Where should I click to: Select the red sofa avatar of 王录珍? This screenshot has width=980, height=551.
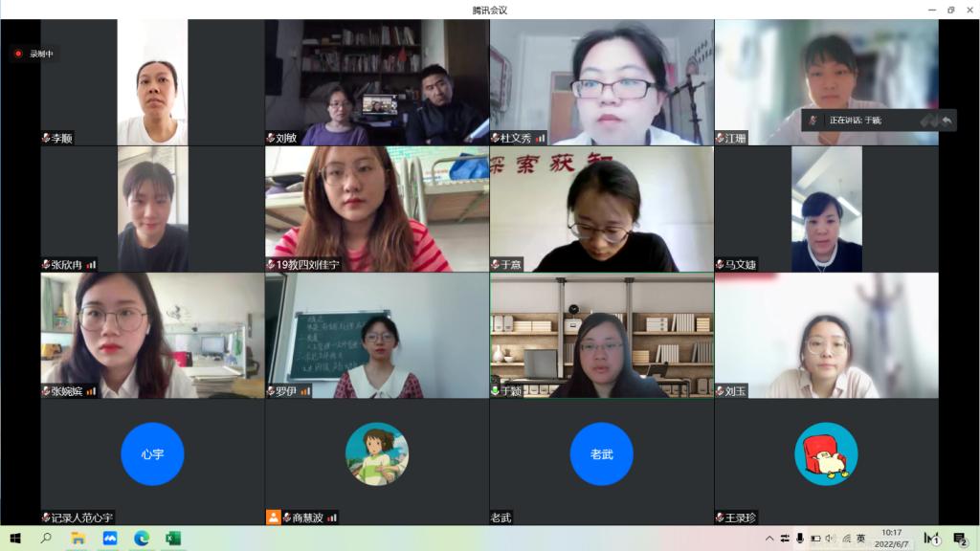[826, 454]
